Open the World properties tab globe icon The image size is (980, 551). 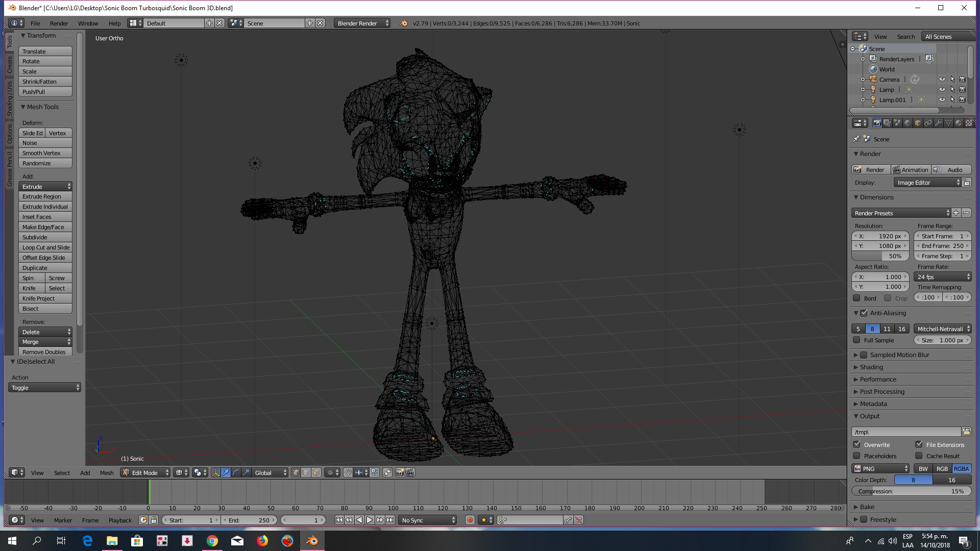[x=908, y=123]
